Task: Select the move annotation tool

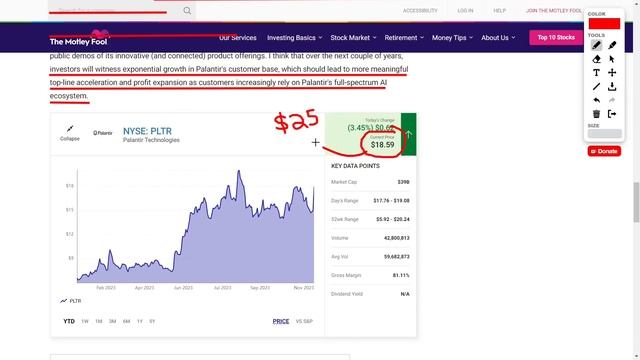Action: [612, 73]
